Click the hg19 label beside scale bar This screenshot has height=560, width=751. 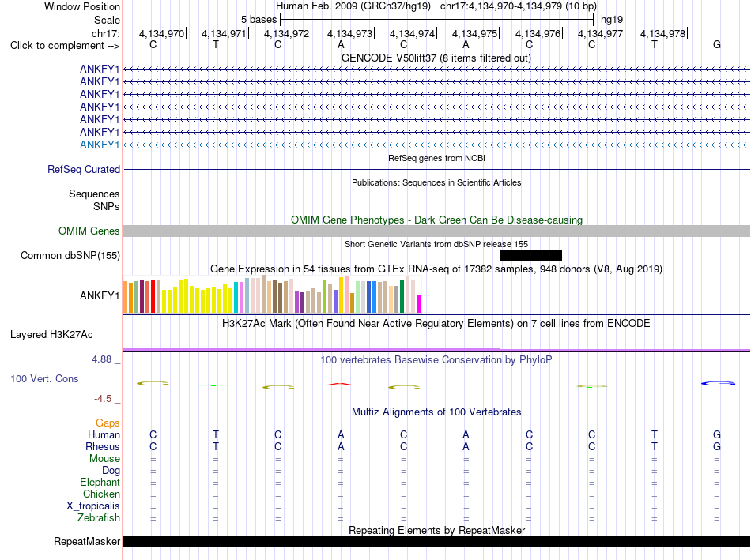point(612,20)
